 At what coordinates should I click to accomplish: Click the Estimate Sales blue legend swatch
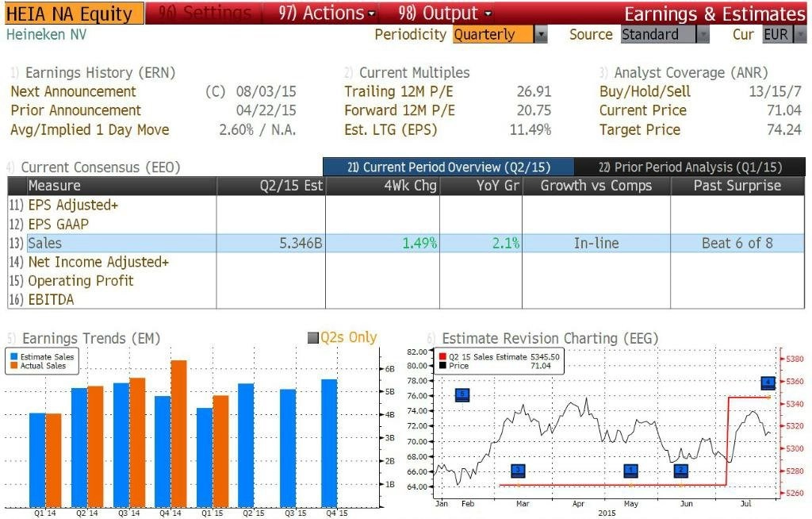tap(14, 357)
